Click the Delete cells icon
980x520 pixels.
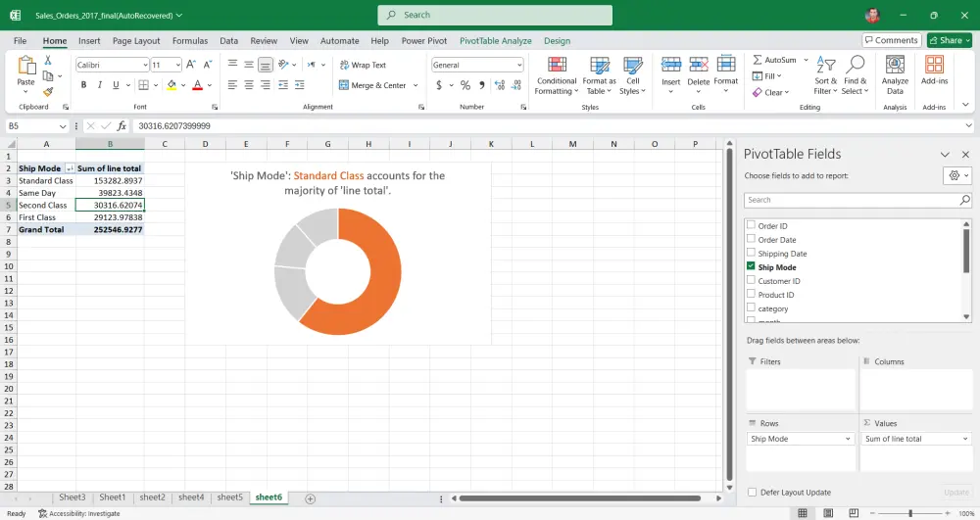[698, 65]
